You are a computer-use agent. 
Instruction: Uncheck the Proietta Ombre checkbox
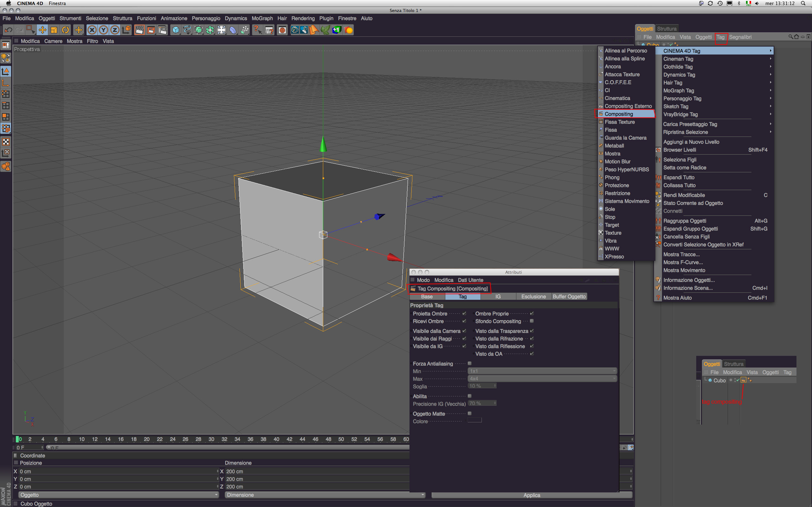464,313
